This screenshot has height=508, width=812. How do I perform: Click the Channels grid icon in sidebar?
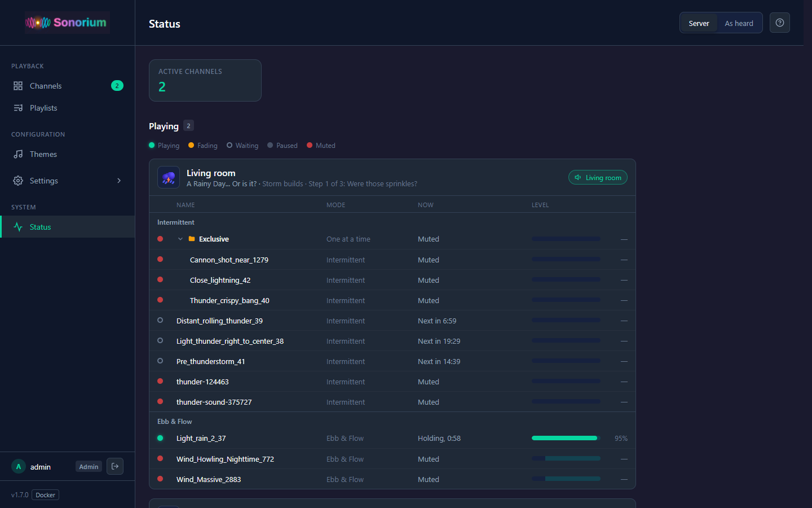click(18, 86)
